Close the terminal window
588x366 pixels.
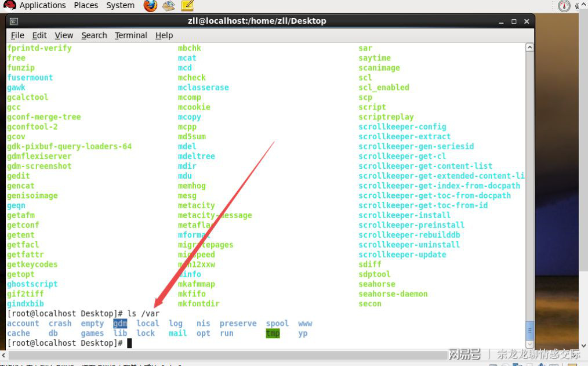tap(527, 21)
